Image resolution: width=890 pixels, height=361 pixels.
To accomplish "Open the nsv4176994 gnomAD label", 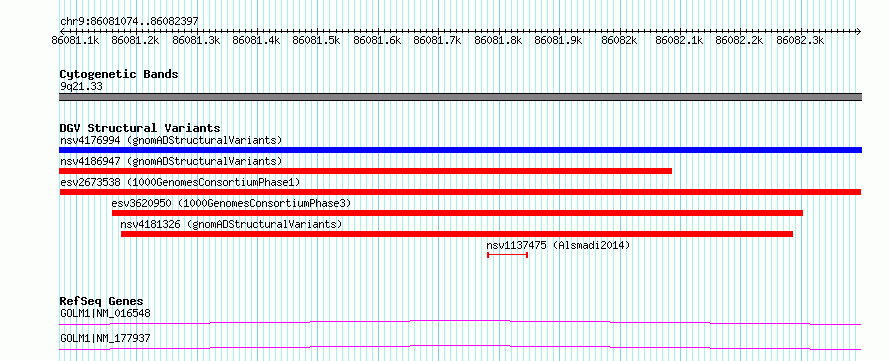I will [x=171, y=140].
